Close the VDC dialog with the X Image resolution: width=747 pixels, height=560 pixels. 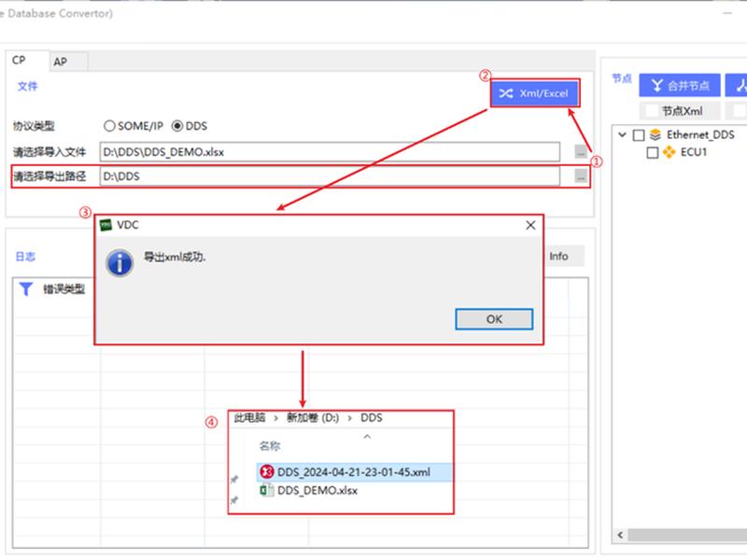[x=530, y=225]
